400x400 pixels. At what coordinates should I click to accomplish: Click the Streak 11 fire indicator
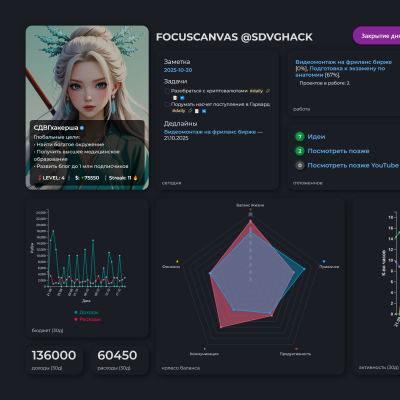tap(123, 178)
